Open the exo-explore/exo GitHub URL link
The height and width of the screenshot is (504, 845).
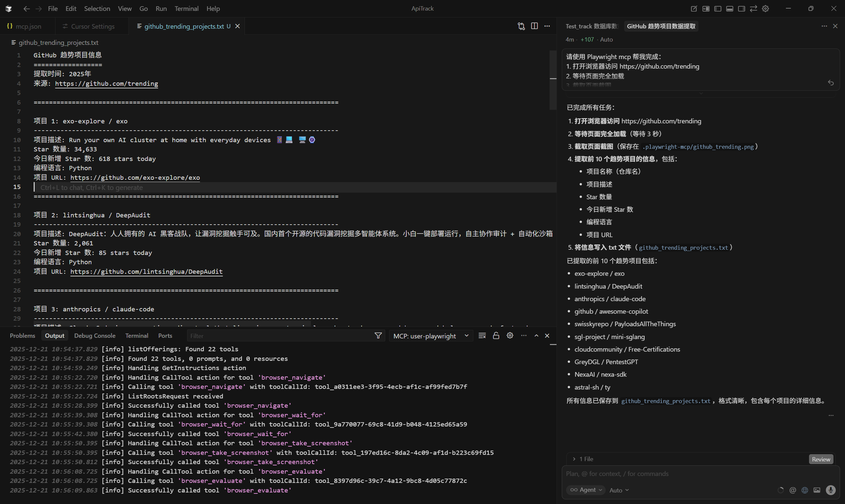point(135,178)
